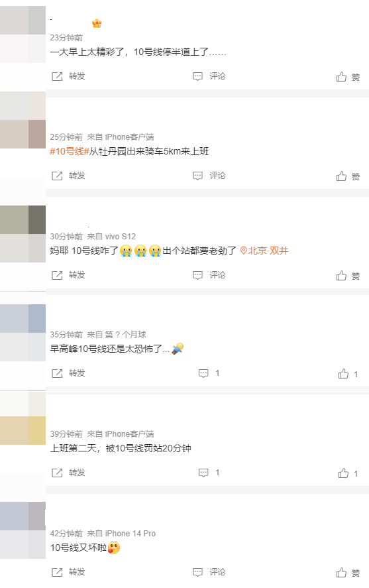Open the avatar of the vivo S12 poster
Image resolution: width=369 pixels, height=588 pixels.
[x=23, y=234]
